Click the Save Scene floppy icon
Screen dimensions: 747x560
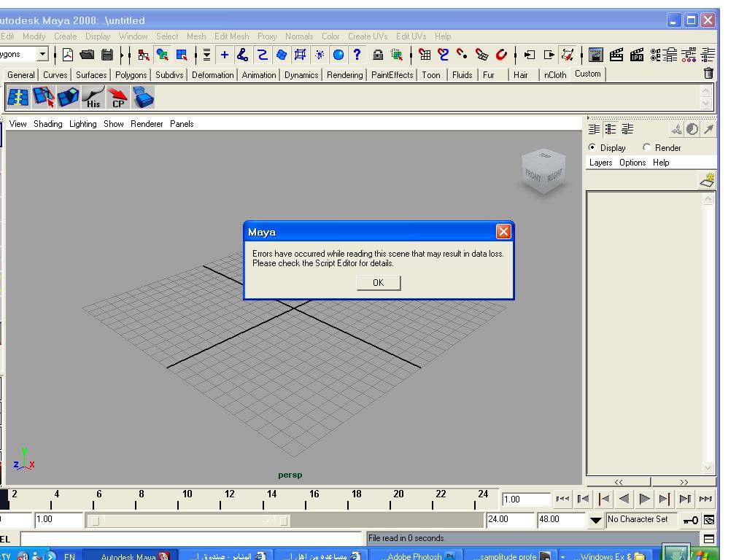point(107,55)
